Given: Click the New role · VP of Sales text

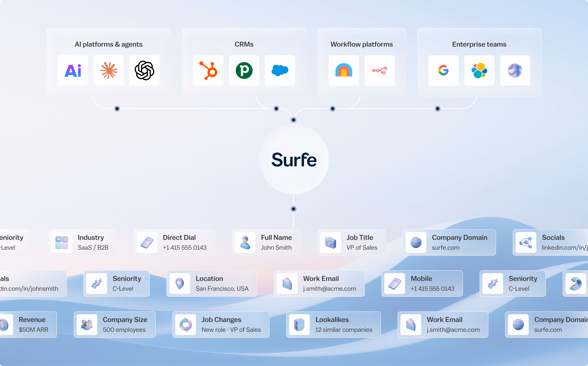Looking at the screenshot, I should pyautogui.click(x=231, y=330).
